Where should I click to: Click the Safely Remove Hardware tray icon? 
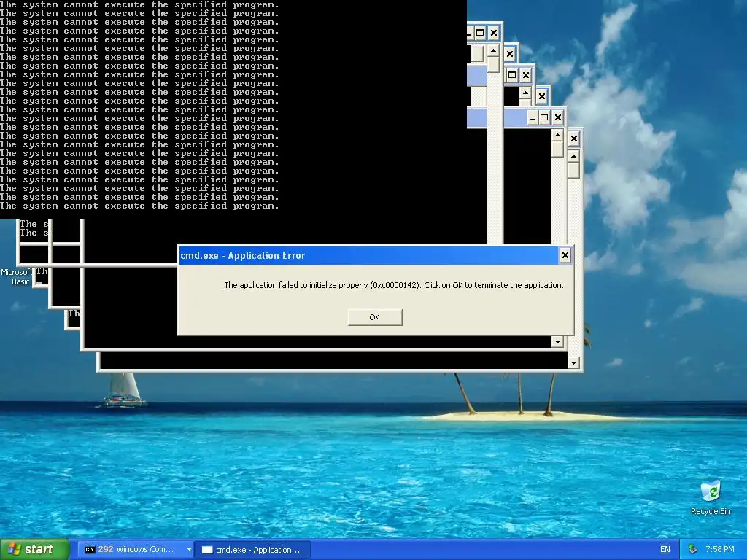[x=693, y=550]
